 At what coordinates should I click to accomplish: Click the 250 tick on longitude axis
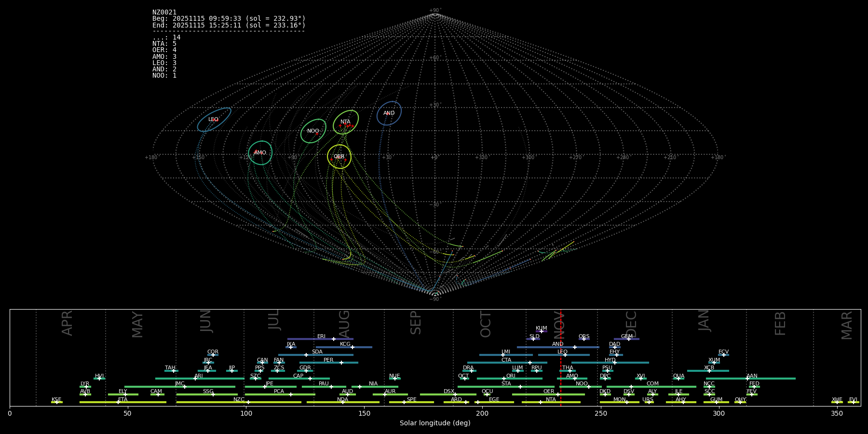point(600,413)
